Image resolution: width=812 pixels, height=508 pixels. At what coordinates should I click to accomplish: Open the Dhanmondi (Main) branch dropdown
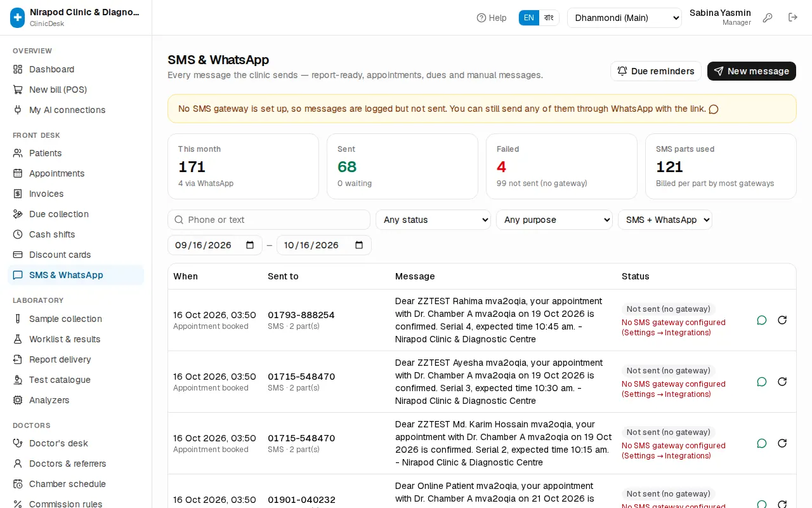(624, 18)
